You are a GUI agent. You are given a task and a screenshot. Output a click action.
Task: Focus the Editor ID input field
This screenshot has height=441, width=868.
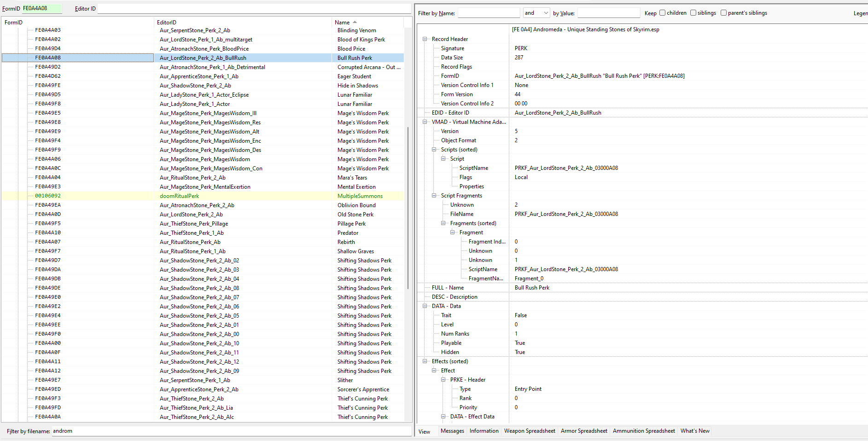click(254, 8)
